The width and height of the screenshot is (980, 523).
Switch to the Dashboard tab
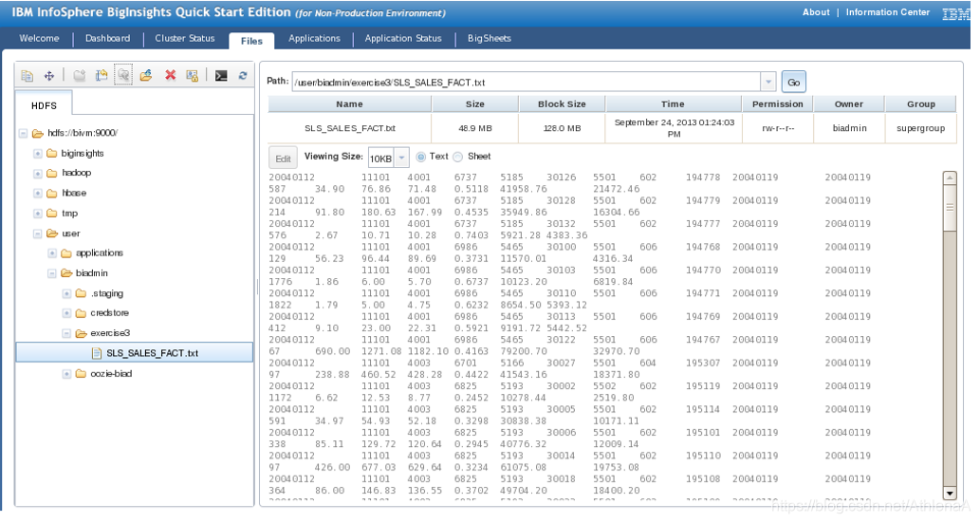(107, 38)
